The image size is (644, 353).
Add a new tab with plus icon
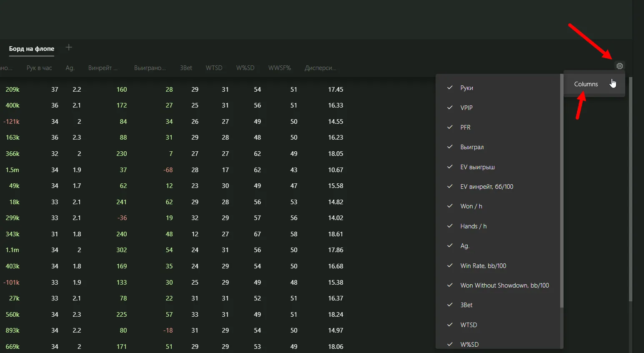(x=69, y=48)
